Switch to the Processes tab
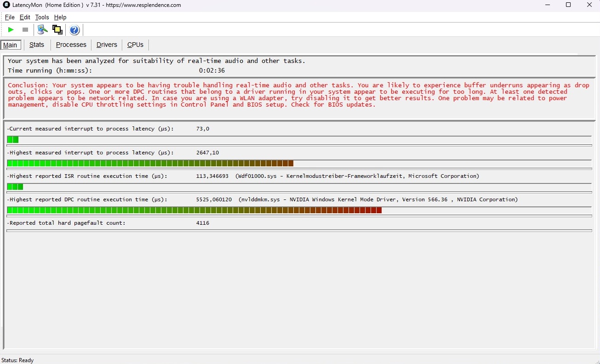This screenshot has width=600, height=364. [x=71, y=45]
